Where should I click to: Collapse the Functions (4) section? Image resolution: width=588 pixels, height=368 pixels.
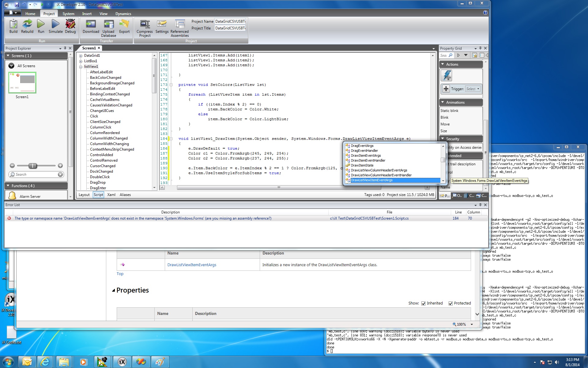pyautogui.click(x=8, y=186)
